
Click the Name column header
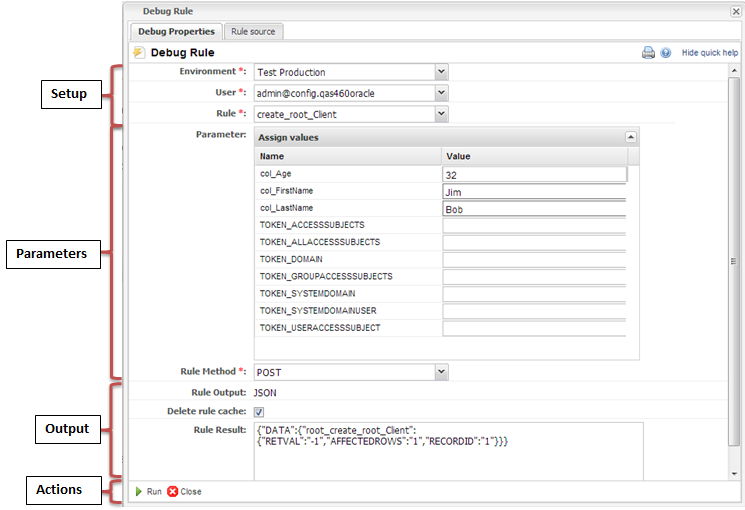348,156
